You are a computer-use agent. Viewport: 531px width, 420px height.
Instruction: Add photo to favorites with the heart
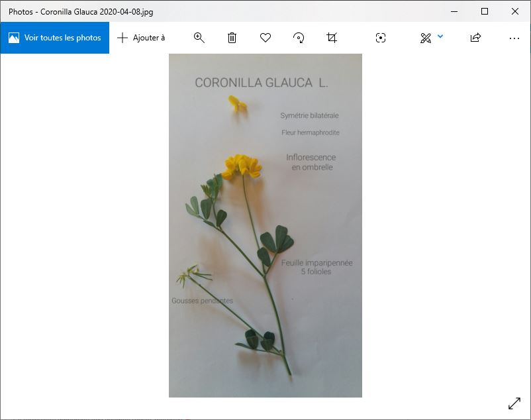[x=265, y=38]
